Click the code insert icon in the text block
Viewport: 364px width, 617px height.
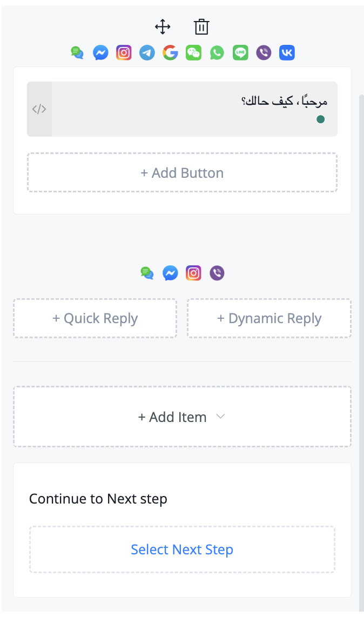point(39,109)
